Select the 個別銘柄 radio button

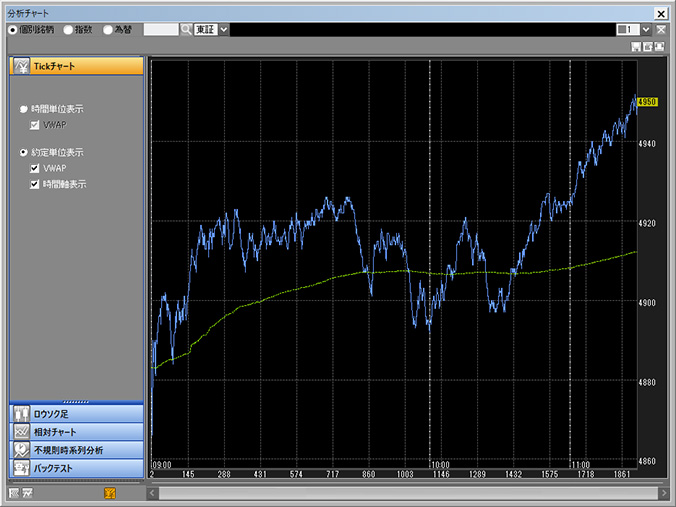(13, 30)
